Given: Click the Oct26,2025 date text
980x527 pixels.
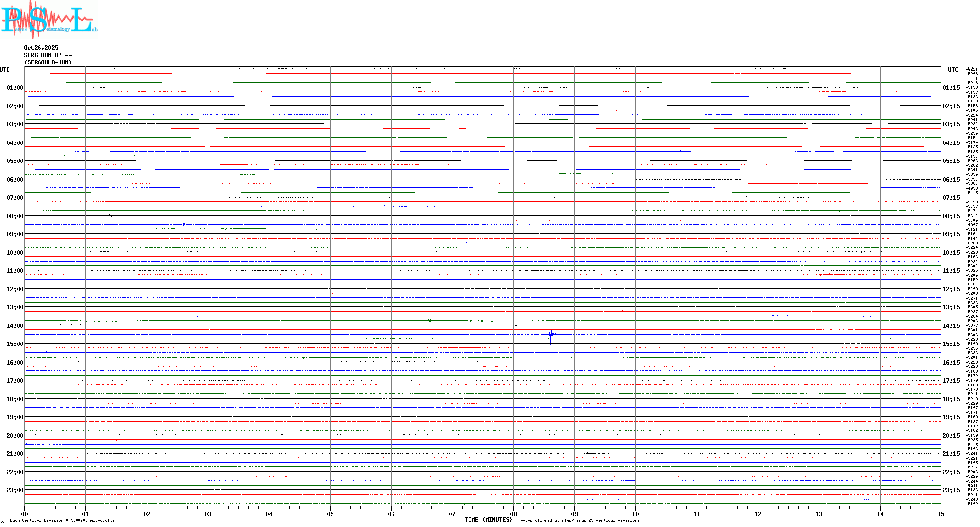Looking at the screenshot, I should [x=41, y=48].
